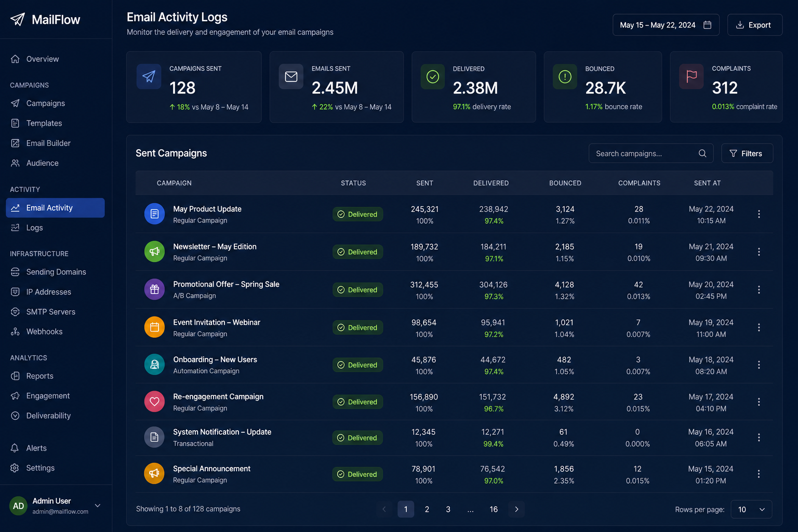Open Sending Domains from the sidebar
The width and height of the screenshot is (798, 532).
click(55, 272)
